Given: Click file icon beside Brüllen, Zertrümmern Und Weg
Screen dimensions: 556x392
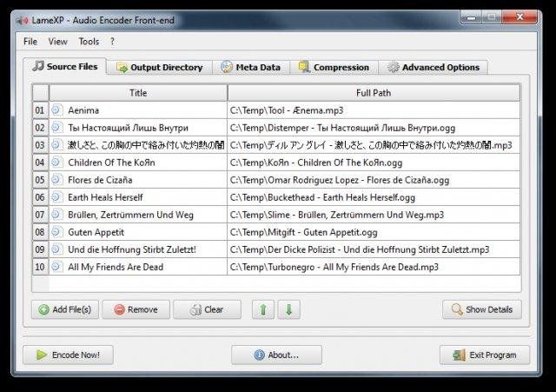Looking at the screenshot, I should [x=56, y=215].
